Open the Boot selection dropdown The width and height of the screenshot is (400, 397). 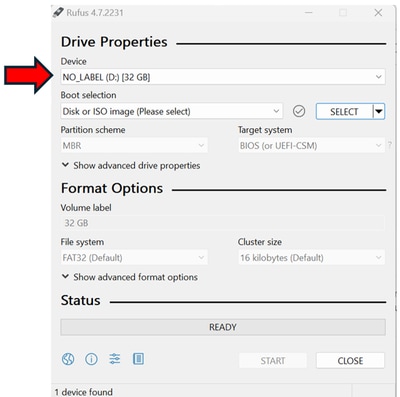tap(171, 111)
